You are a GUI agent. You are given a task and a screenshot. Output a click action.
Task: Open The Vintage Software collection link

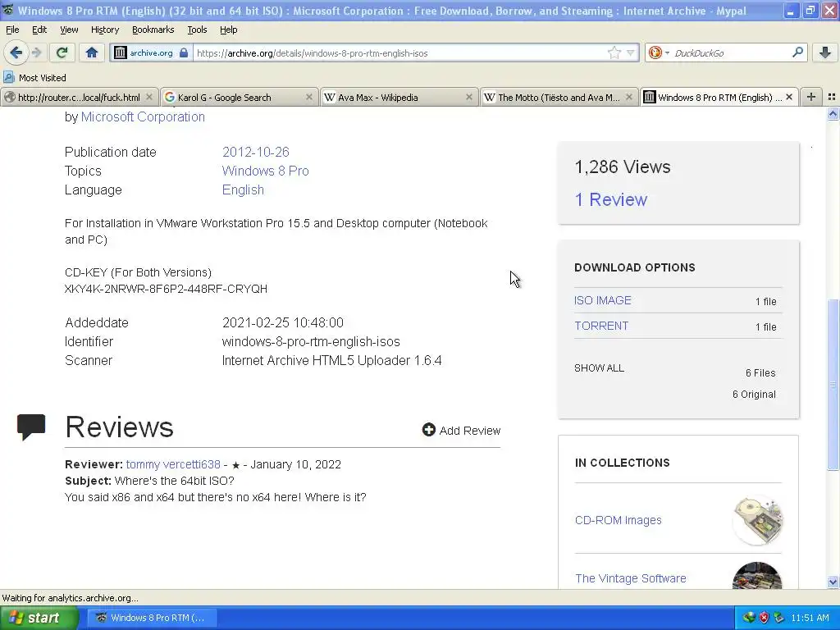click(631, 578)
